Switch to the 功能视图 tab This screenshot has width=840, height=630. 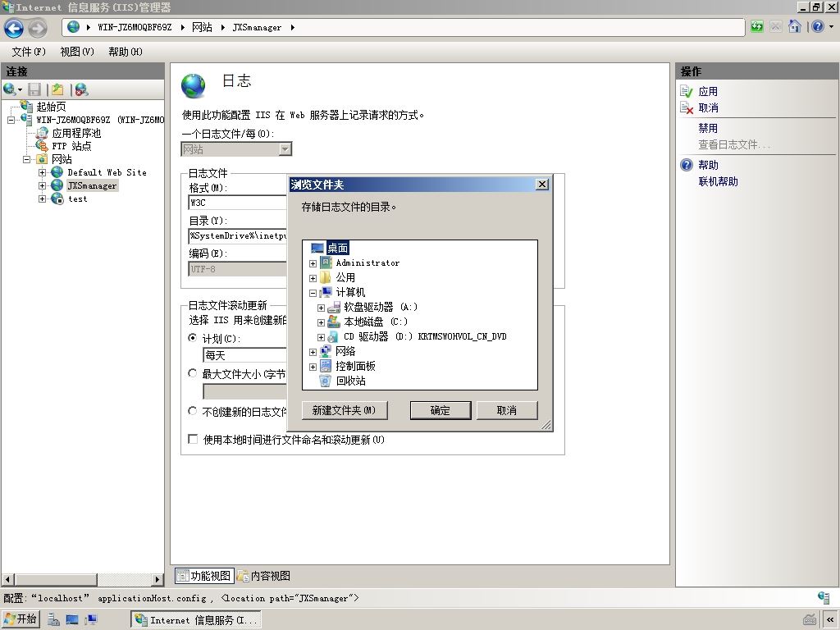point(204,576)
